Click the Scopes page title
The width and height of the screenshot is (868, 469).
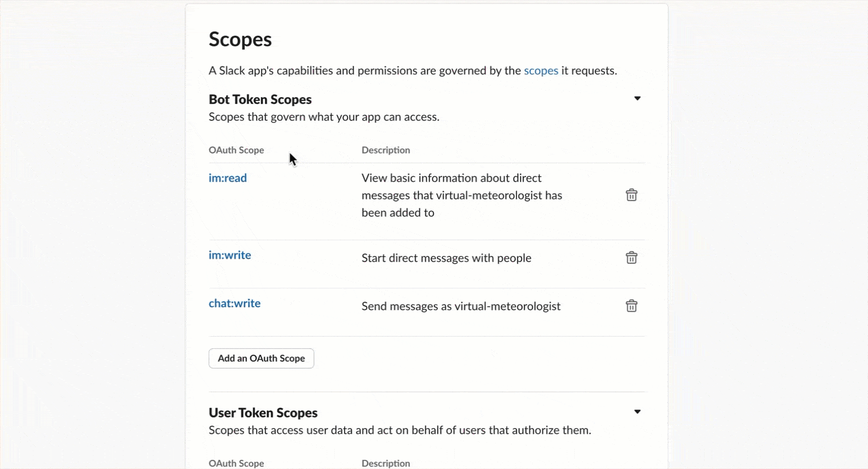[x=240, y=39]
